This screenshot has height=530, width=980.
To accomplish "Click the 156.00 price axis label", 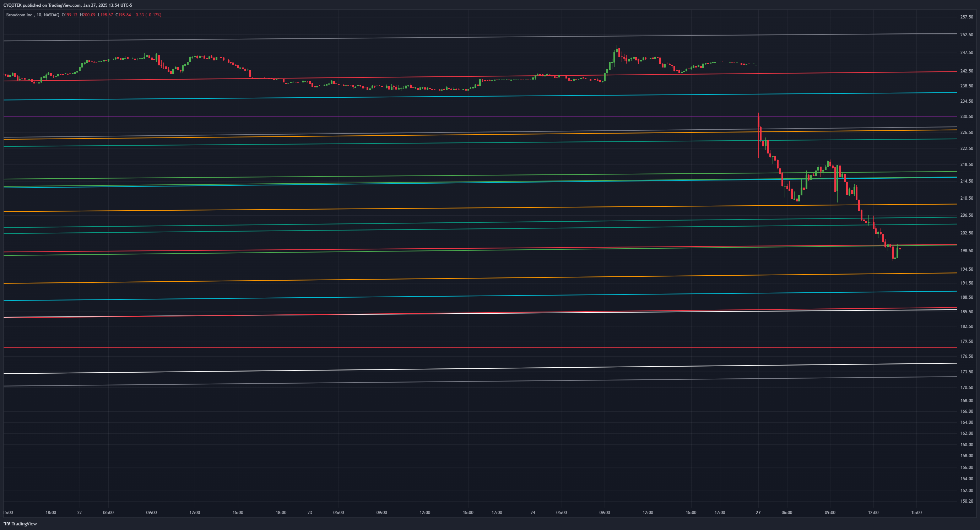I will [967, 467].
